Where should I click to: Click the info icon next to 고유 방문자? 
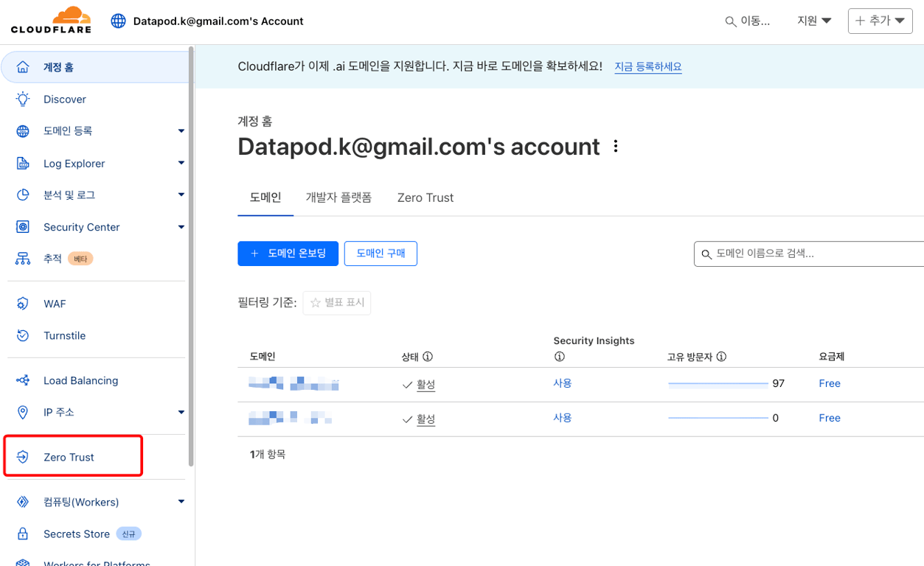pyautogui.click(x=721, y=357)
